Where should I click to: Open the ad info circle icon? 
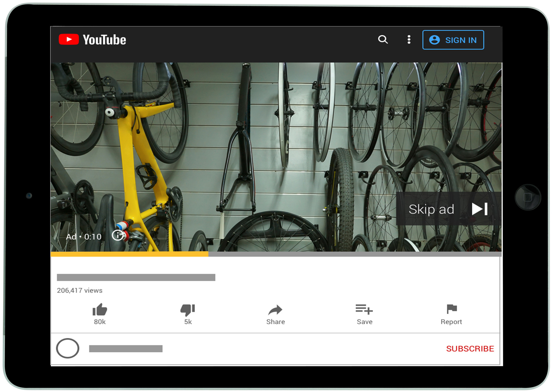118,235
